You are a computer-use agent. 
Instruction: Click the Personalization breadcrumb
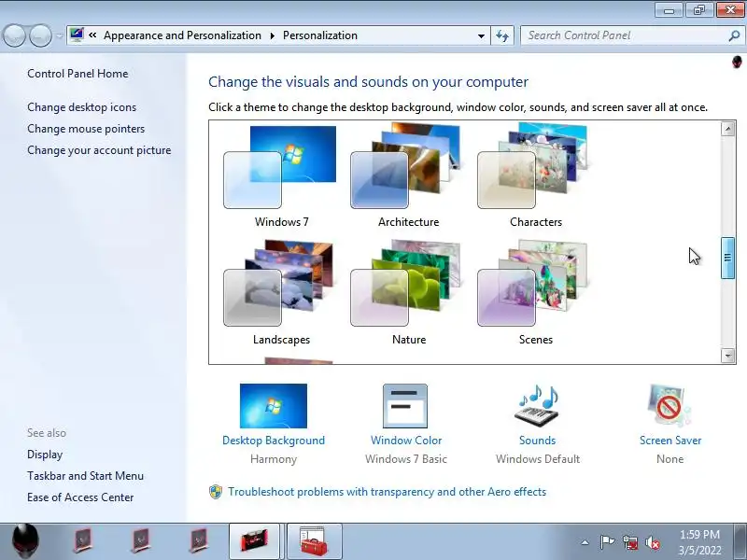click(x=320, y=35)
